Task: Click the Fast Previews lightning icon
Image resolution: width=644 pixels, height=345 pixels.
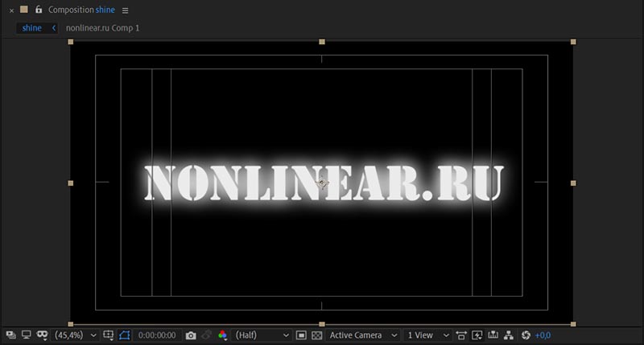Action: pyautogui.click(x=477, y=335)
